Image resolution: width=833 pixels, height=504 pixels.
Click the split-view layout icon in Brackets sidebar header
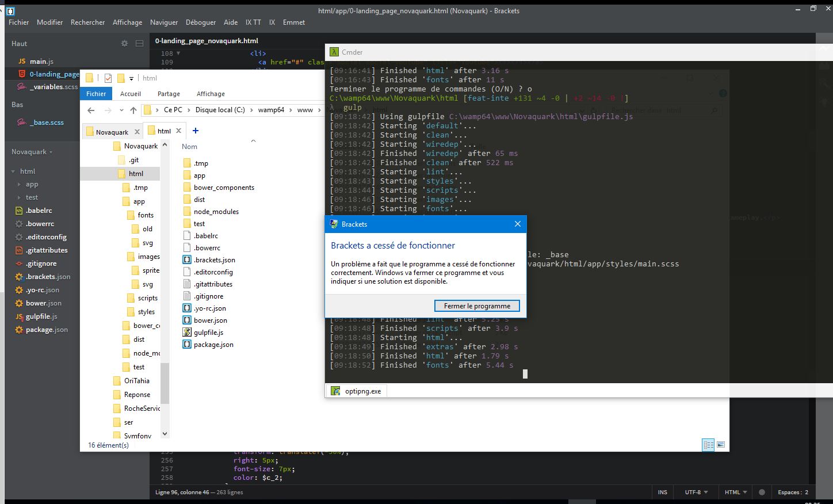[139, 43]
